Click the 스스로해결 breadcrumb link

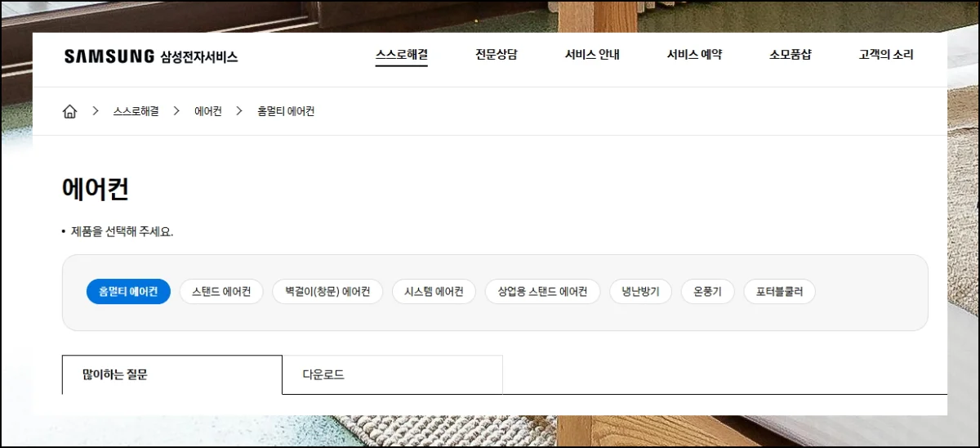(x=136, y=111)
